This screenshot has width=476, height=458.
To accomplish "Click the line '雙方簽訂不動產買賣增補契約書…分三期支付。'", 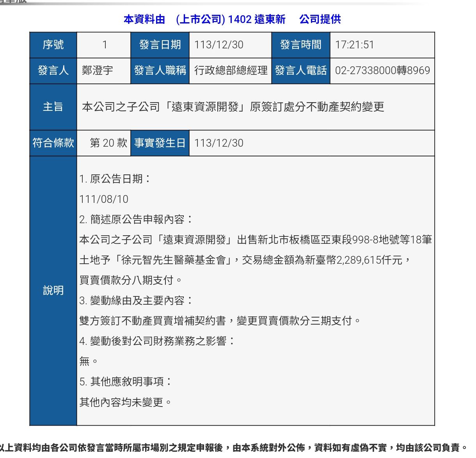I will (220, 321).
